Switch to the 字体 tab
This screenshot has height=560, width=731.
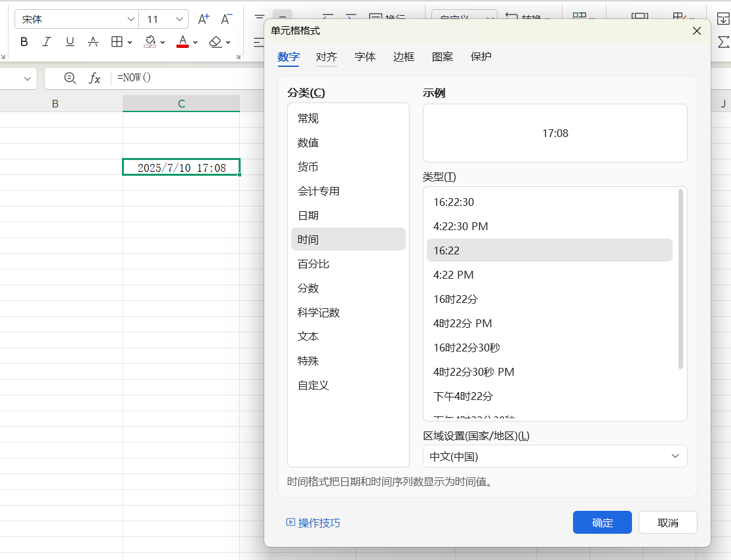coord(365,57)
